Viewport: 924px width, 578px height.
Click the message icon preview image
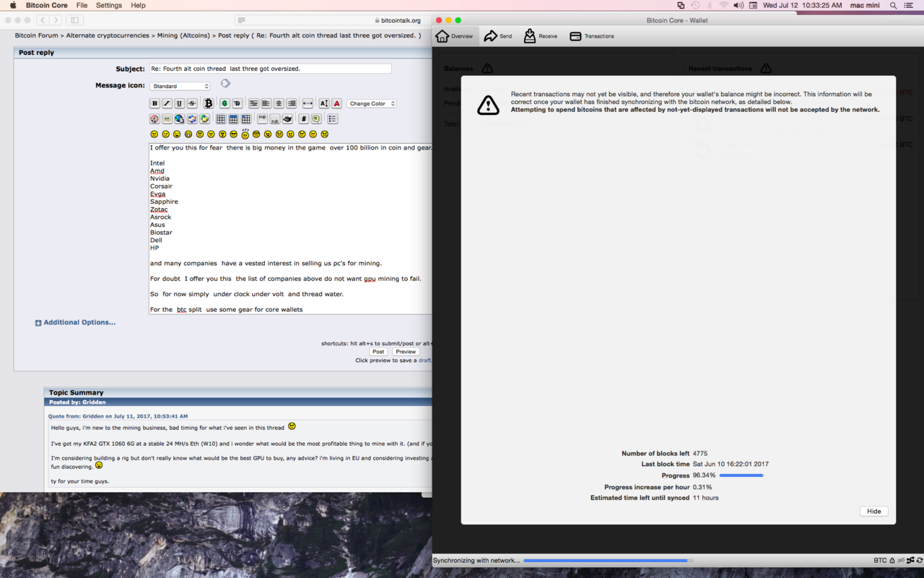[x=225, y=84]
